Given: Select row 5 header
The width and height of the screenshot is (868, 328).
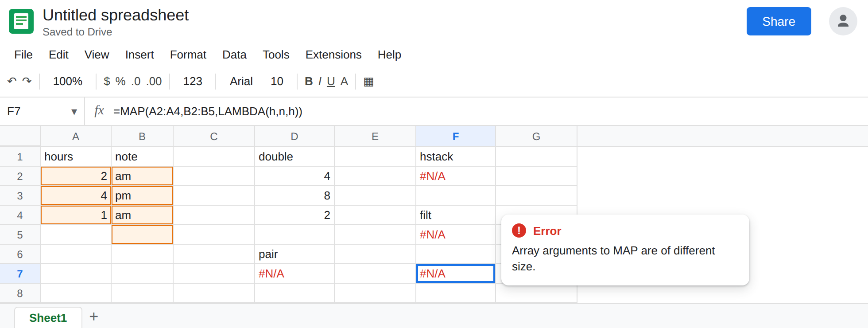Looking at the screenshot, I should pos(20,235).
